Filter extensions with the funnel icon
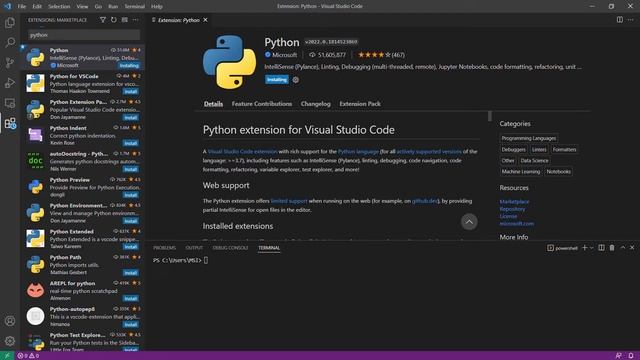640x360 pixels. (103, 20)
